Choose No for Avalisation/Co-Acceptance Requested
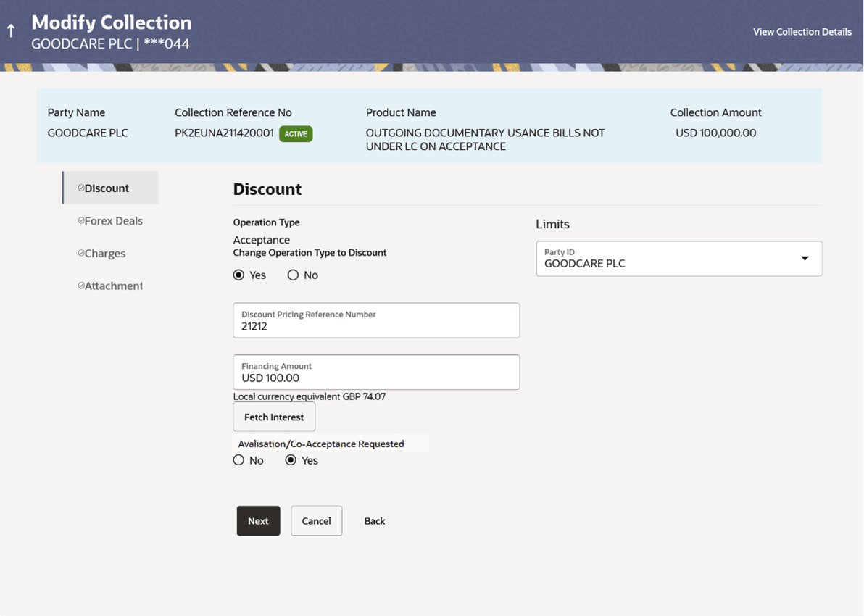864x616 pixels. tap(239, 461)
